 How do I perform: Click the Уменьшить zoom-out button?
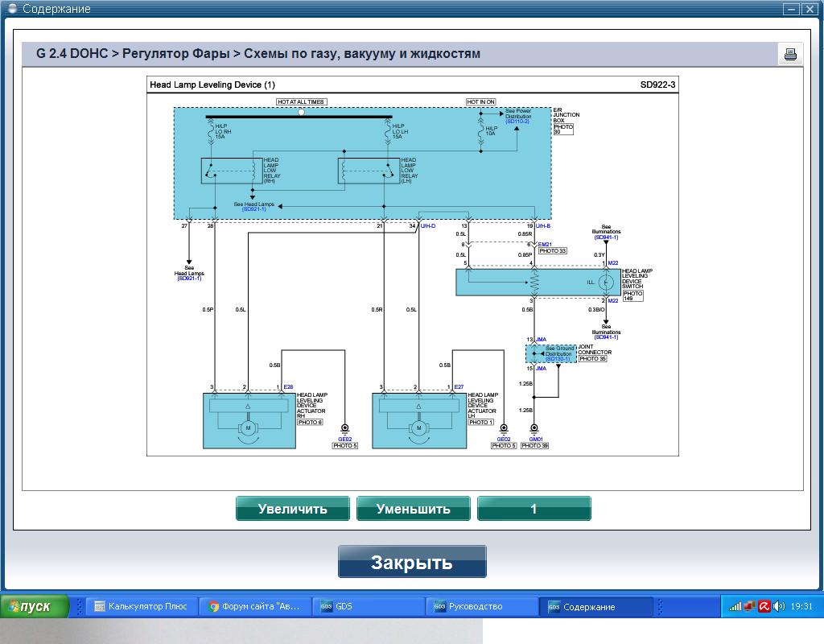click(x=413, y=509)
